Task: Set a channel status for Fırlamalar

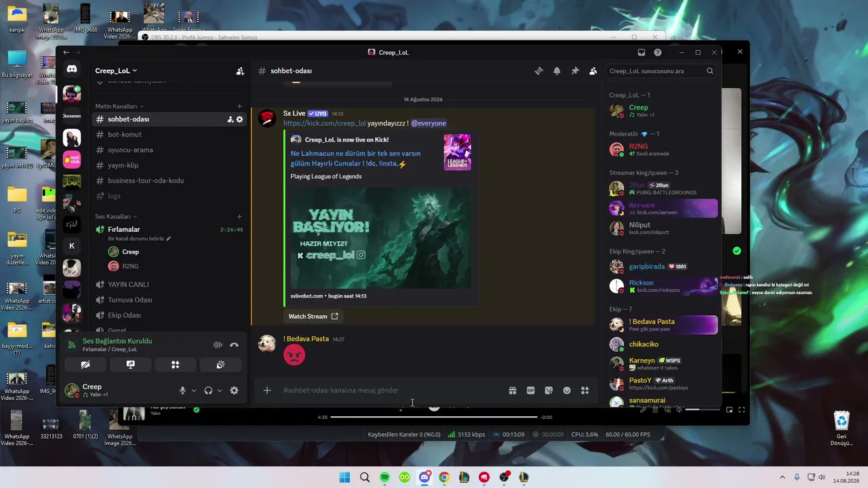Action: (x=140, y=239)
